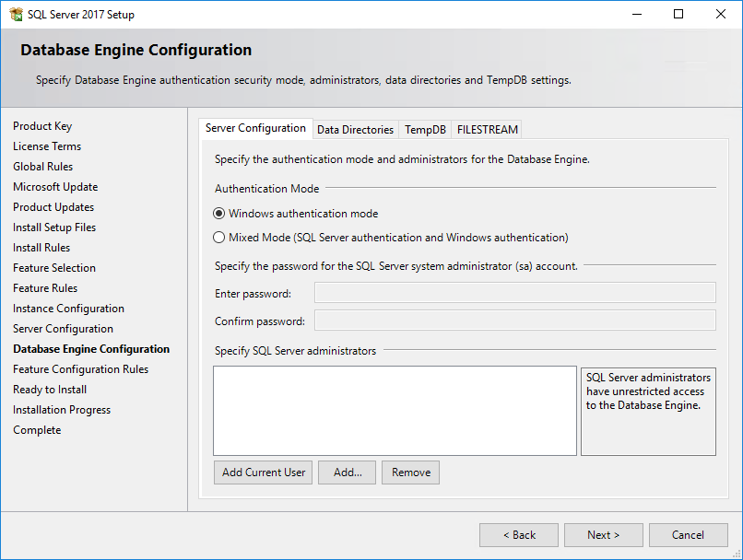Open the TempDB tab
This screenshot has width=743, height=560.
tap(425, 130)
